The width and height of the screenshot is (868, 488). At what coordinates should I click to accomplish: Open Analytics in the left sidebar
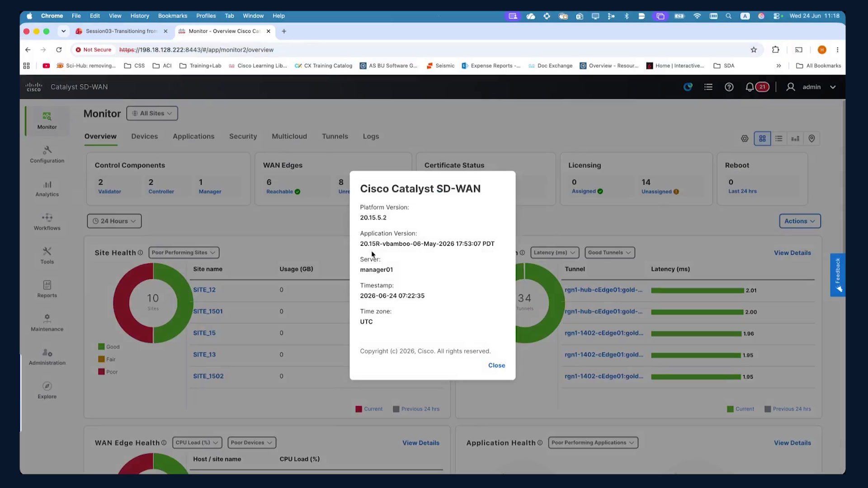[x=47, y=188]
